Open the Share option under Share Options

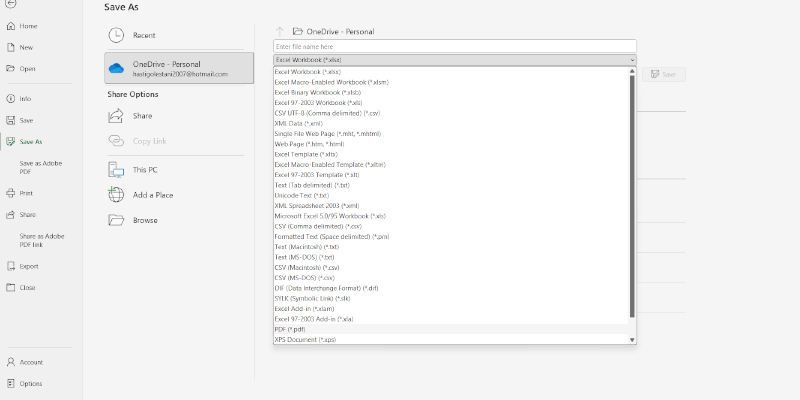click(142, 116)
